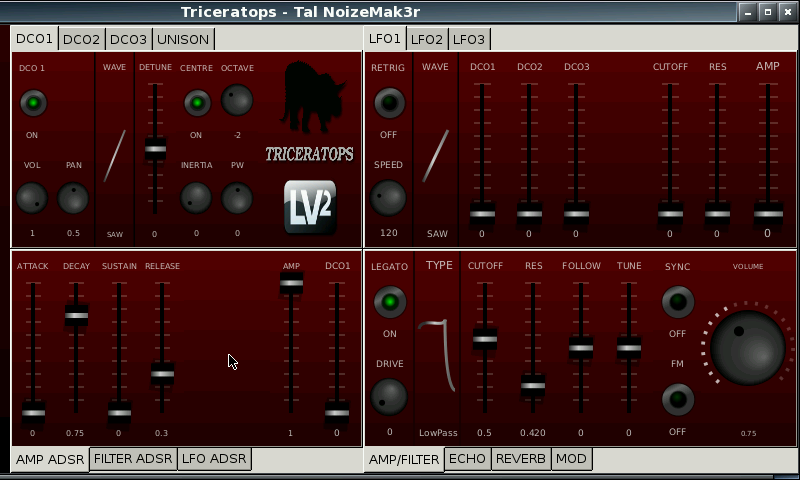Screen dimensions: 800x480
Task: Switch to the DCO2 tab
Action: click(x=81, y=39)
